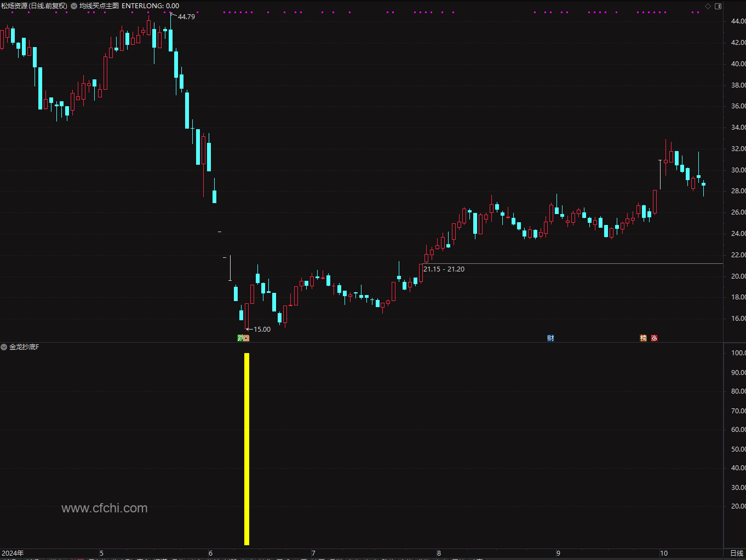Screen dimensions: 746x560
Task: Open the 日线 period selector at bottom-right
Action: click(737, 553)
